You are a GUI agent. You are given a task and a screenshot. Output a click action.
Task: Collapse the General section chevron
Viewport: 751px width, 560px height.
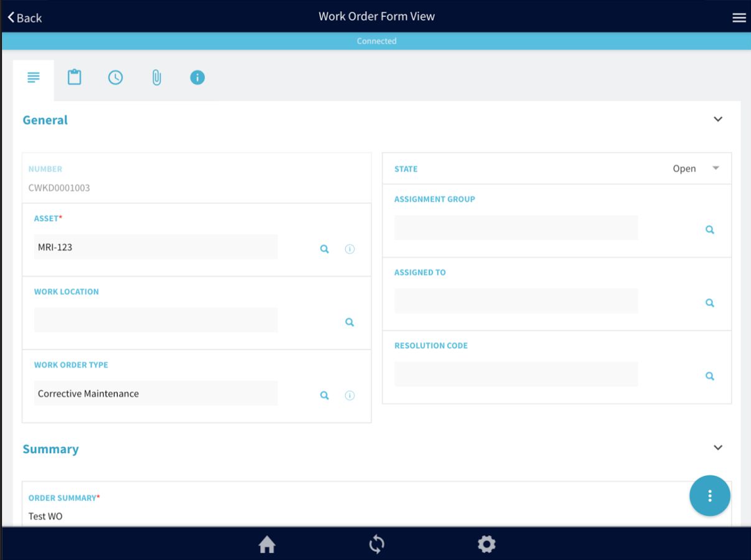(718, 119)
